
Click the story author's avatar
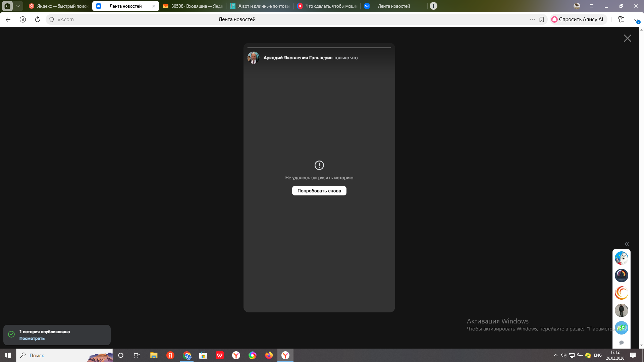pyautogui.click(x=253, y=58)
